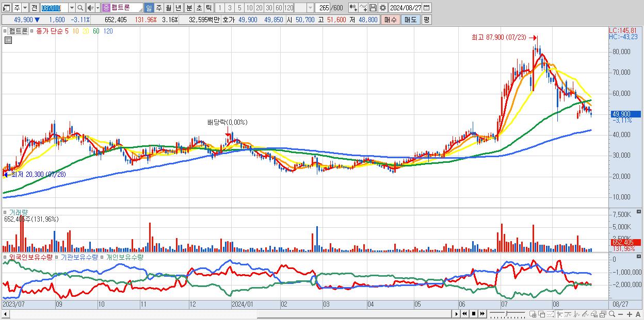Select the monthly 월 period
Image resolution: width=644 pixels, height=320 pixels.
point(168,8)
